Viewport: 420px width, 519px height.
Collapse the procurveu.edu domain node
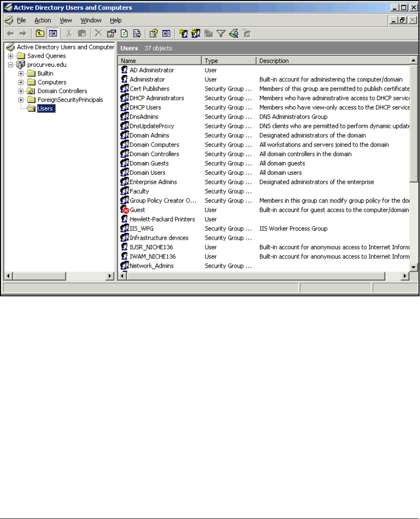11,64
